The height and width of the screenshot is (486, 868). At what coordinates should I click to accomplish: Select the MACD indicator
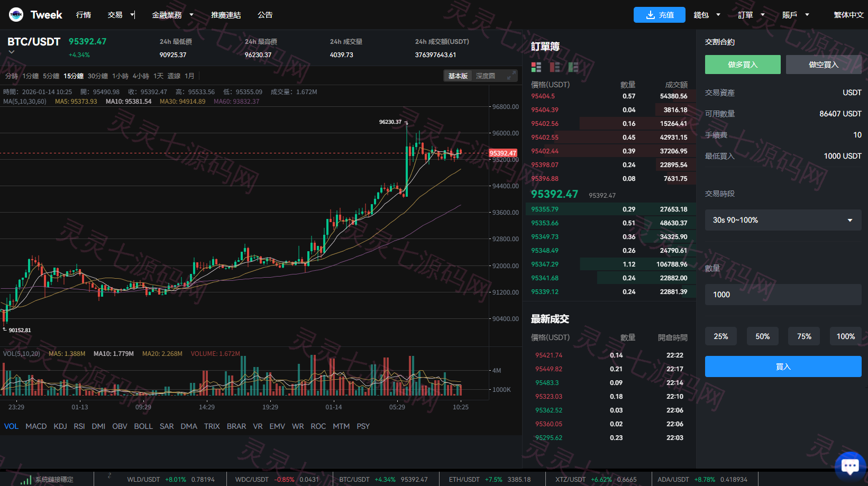click(x=36, y=426)
